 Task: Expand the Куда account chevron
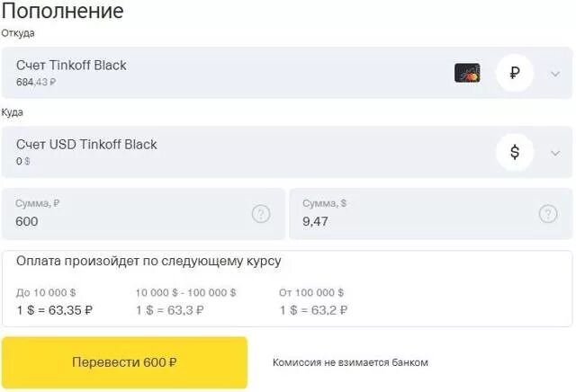pyautogui.click(x=555, y=152)
